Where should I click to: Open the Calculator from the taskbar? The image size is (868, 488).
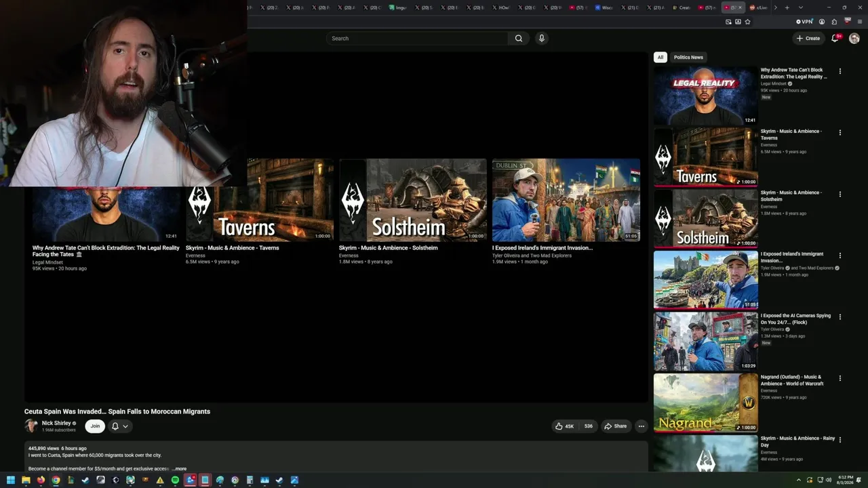(x=250, y=481)
